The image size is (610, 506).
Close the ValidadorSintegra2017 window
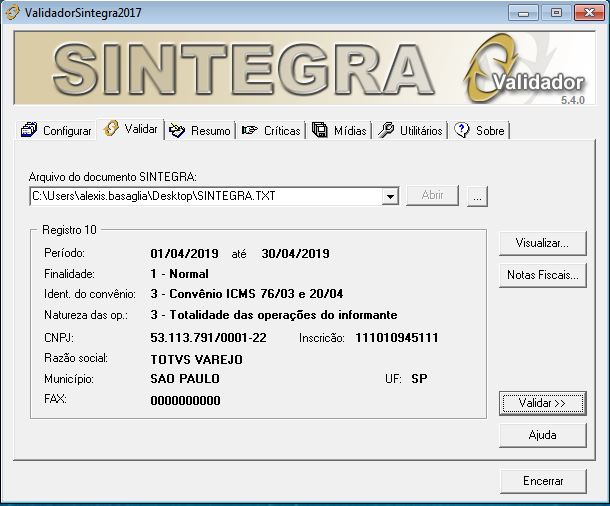(x=589, y=13)
